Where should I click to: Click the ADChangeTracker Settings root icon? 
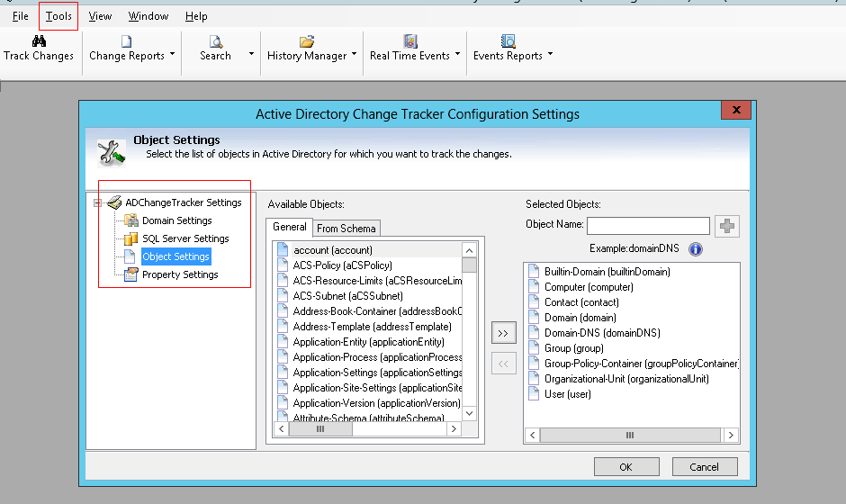[113, 202]
